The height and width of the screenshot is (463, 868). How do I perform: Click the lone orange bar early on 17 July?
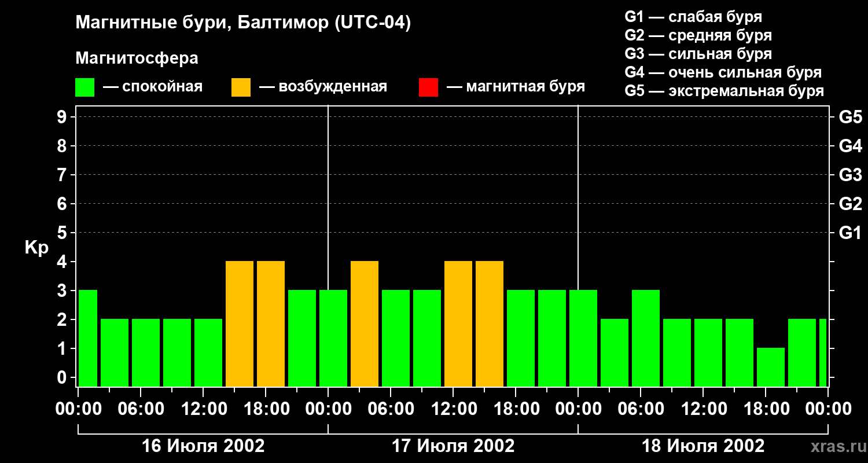click(x=365, y=324)
